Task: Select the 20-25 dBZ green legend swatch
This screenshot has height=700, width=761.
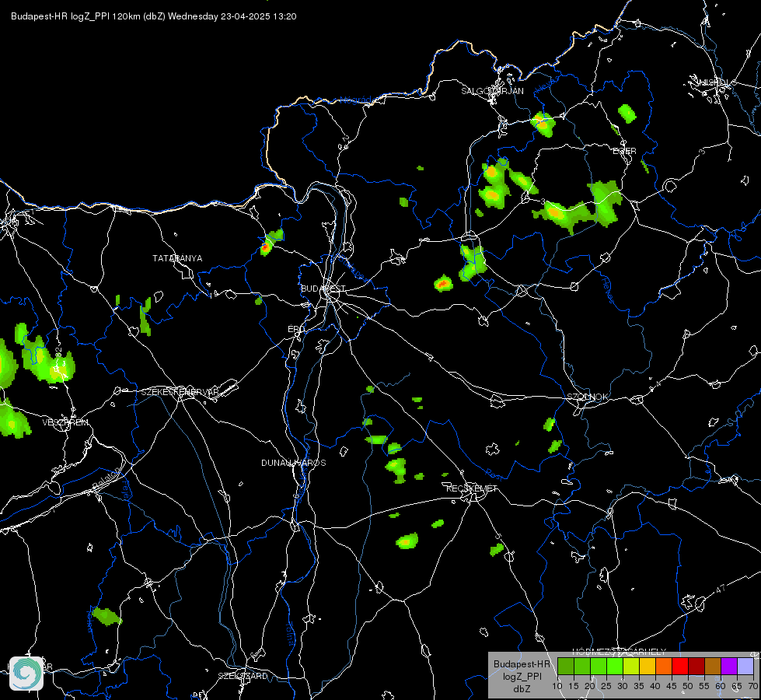Action: pos(599,666)
